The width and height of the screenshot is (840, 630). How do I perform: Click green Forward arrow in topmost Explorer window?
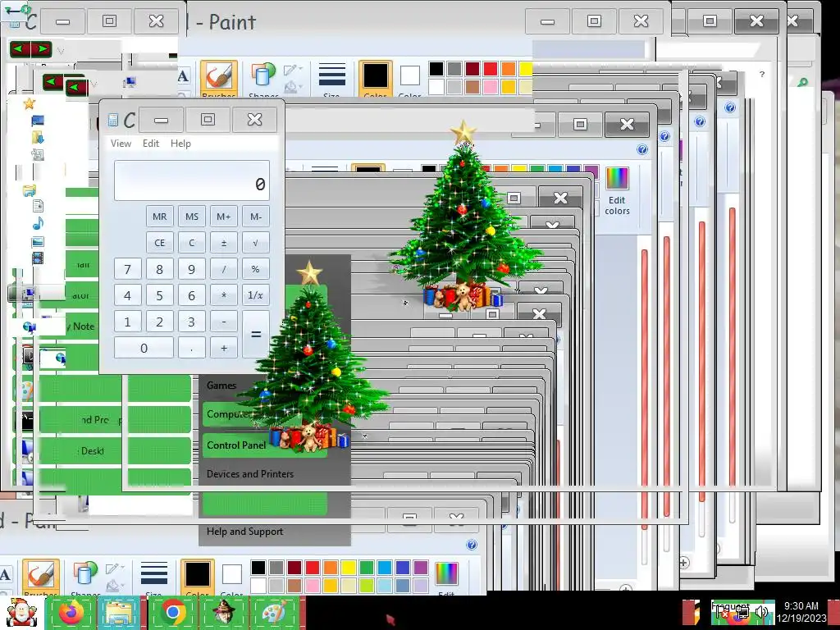tap(41, 49)
